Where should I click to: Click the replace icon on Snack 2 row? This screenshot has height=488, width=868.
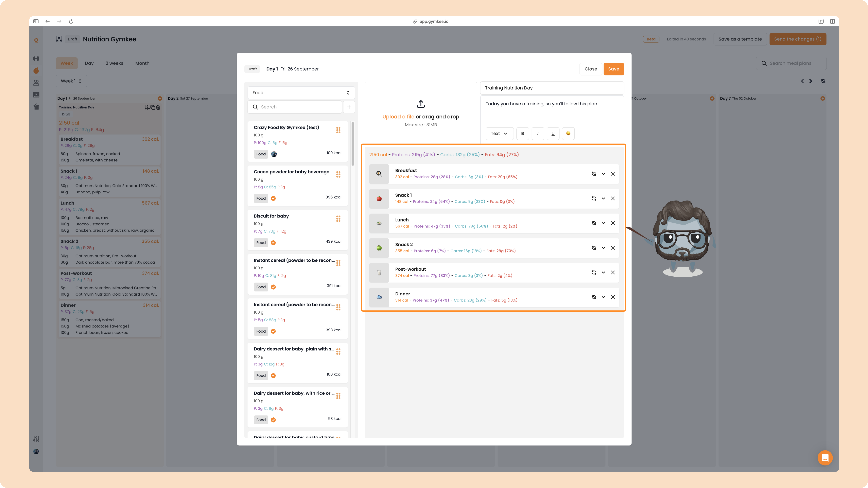click(x=594, y=248)
